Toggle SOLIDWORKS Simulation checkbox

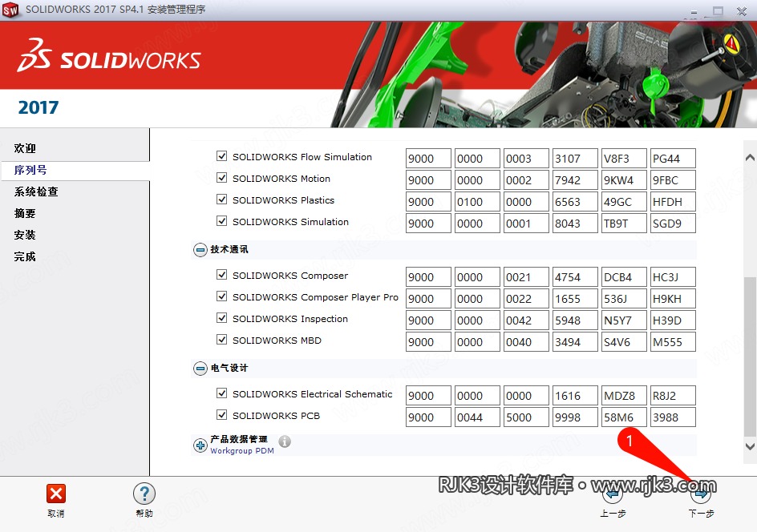221,221
